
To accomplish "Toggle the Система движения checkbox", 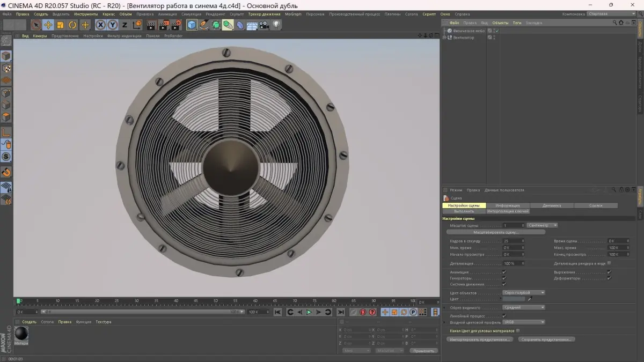I will coord(504,284).
